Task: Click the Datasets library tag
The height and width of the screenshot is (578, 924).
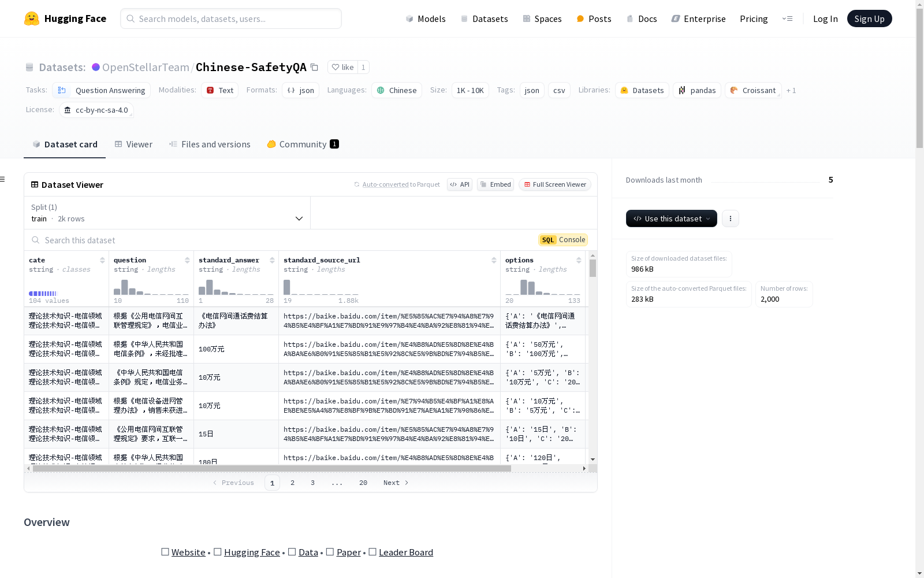Action: [x=642, y=90]
